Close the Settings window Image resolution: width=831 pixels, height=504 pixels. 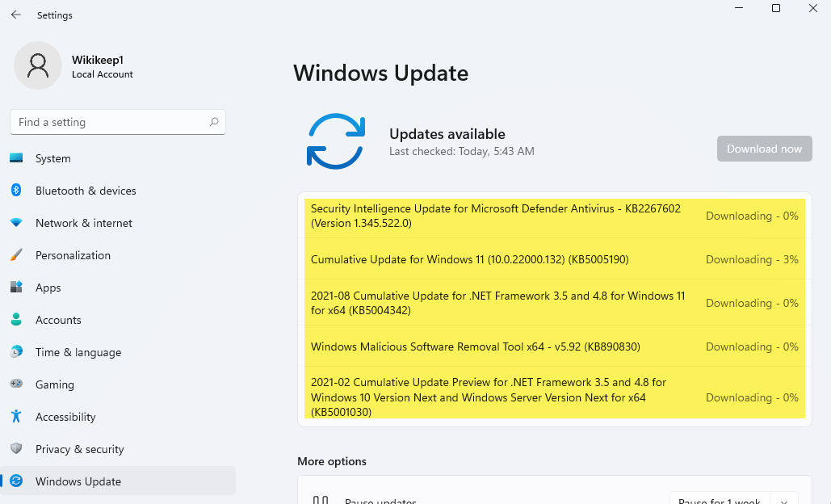(813, 8)
